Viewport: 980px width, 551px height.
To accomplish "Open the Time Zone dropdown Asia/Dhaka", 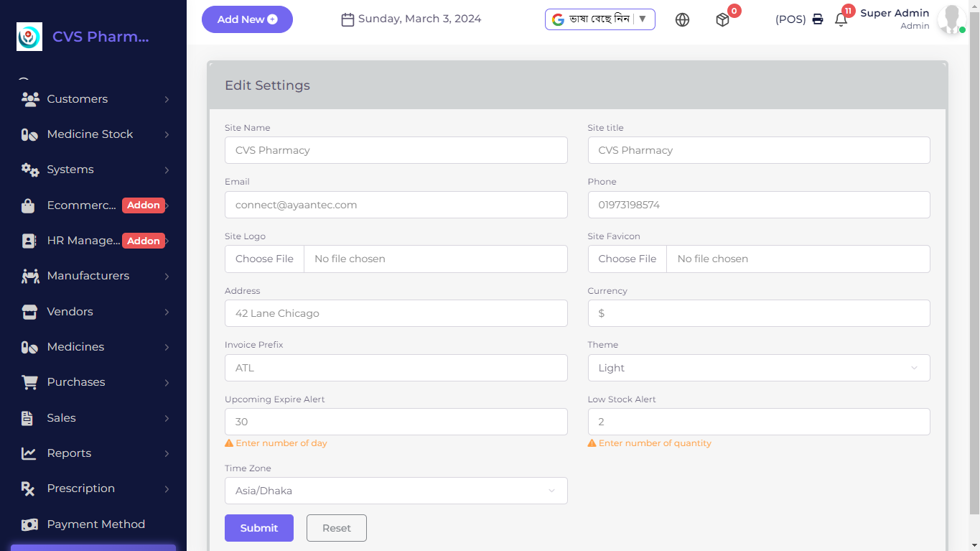I will [x=396, y=491].
